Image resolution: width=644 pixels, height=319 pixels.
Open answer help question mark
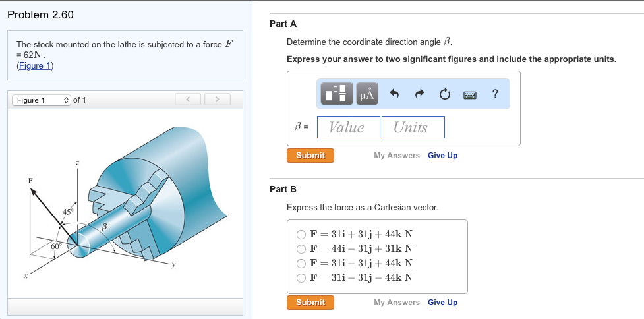495,94
